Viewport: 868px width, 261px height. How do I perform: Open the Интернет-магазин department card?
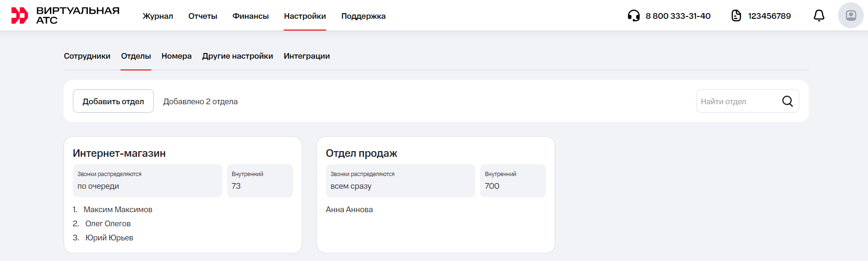119,154
